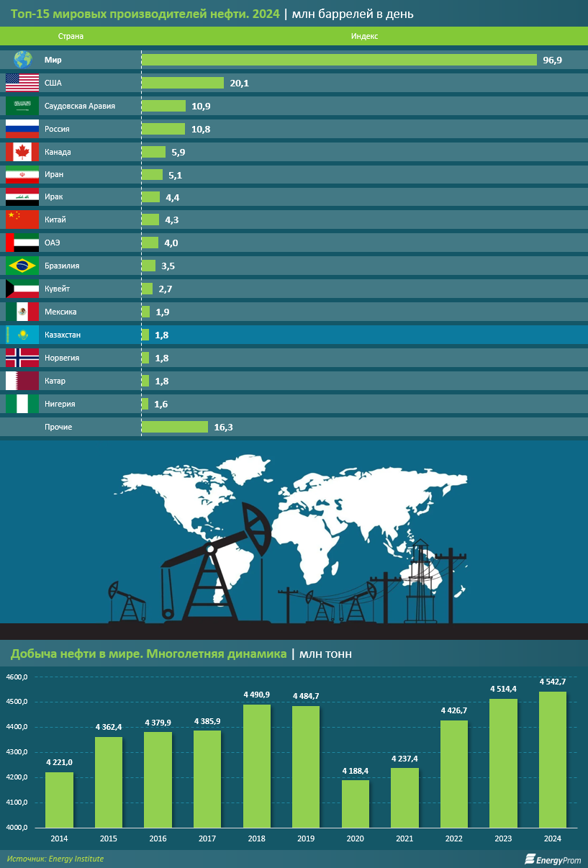Click the Canada flag icon

click(x=22, y=152)
